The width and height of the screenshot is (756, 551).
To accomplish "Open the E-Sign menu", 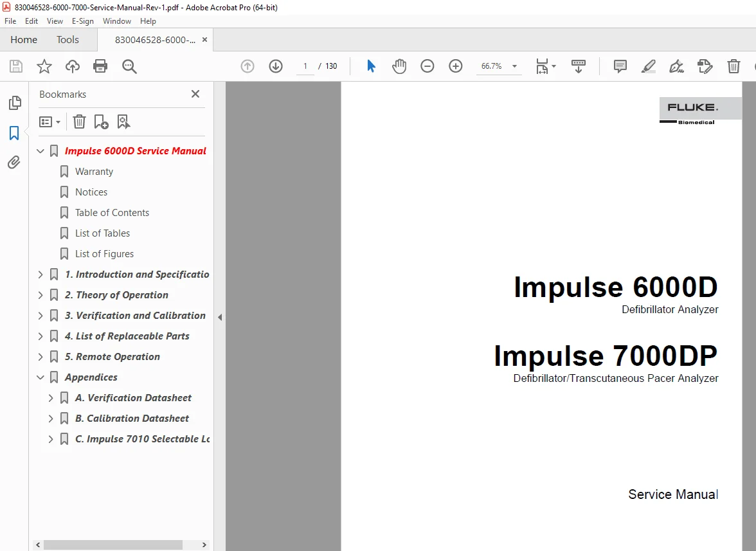I will pyautogui.click(x=82, y=21).
